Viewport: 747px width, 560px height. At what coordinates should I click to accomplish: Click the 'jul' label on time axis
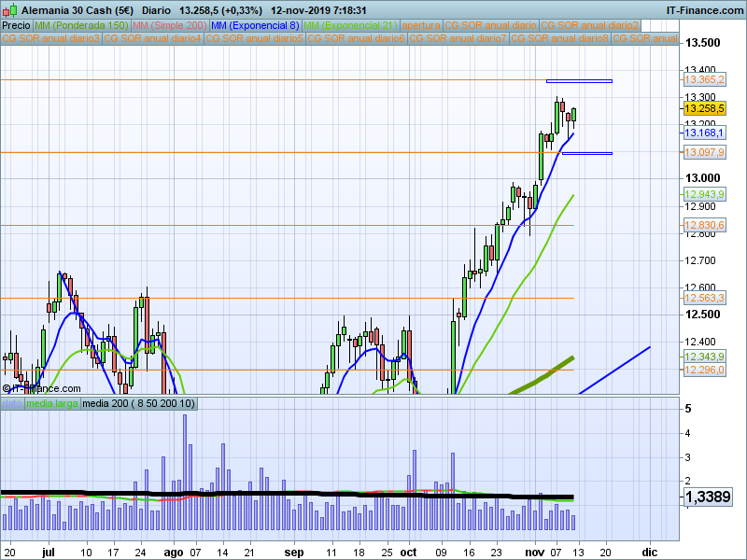click(49, 553)
